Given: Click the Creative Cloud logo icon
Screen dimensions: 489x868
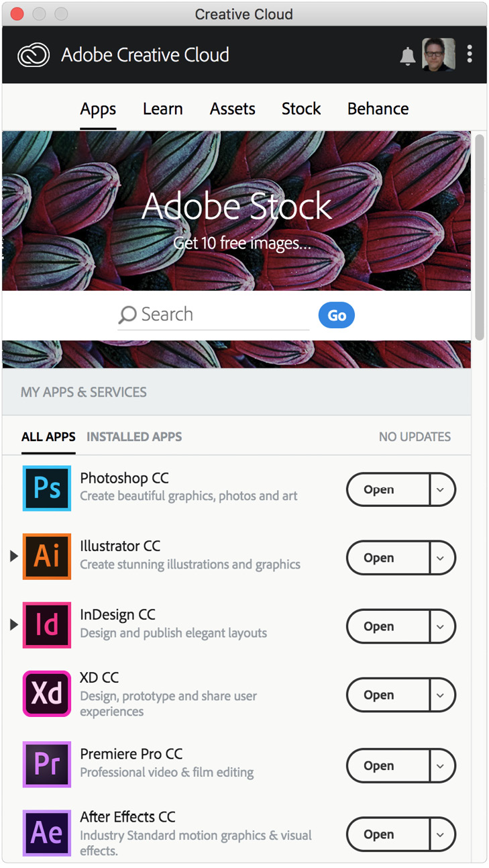Looking at the screenshot, I should pos(34,55).
